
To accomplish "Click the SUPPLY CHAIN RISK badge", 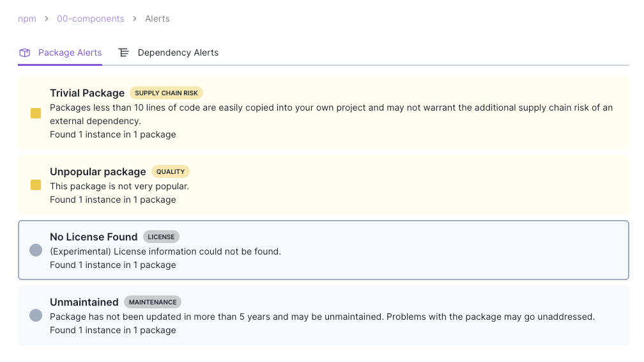I will pos(166,93).
